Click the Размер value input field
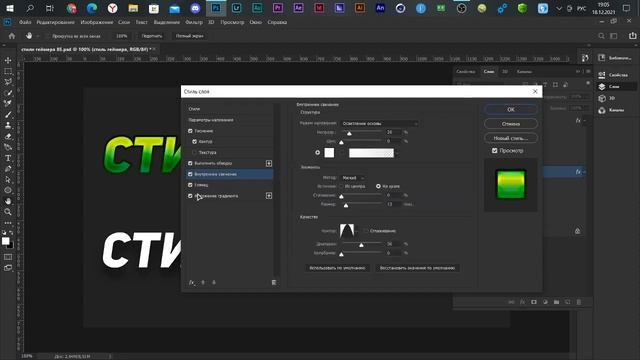 pos(393,204)
